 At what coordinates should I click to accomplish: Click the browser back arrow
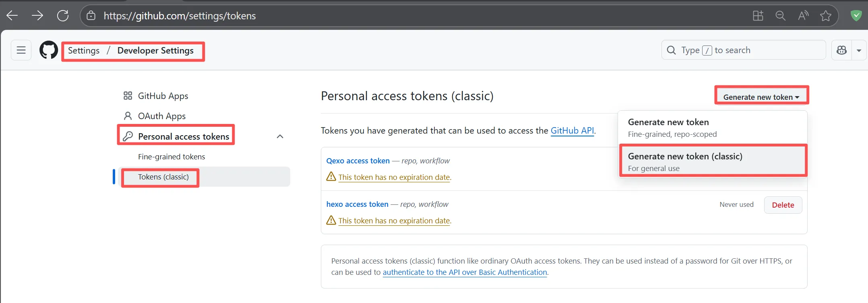coord(12,16)
